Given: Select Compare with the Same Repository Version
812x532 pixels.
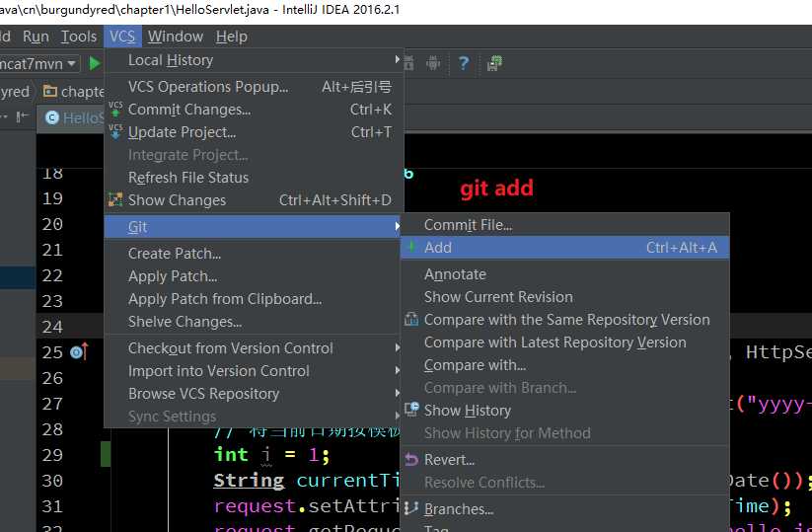Looking at the screenshot, I should [565, 320].
